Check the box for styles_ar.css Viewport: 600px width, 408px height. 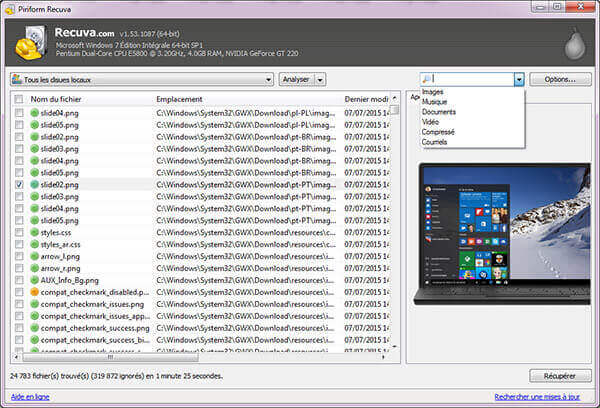click(20, 244)
